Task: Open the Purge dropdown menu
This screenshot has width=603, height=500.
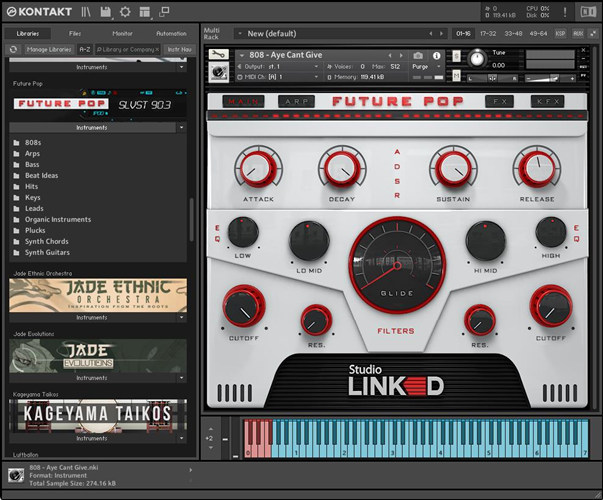Action: (x=426, y=66)
